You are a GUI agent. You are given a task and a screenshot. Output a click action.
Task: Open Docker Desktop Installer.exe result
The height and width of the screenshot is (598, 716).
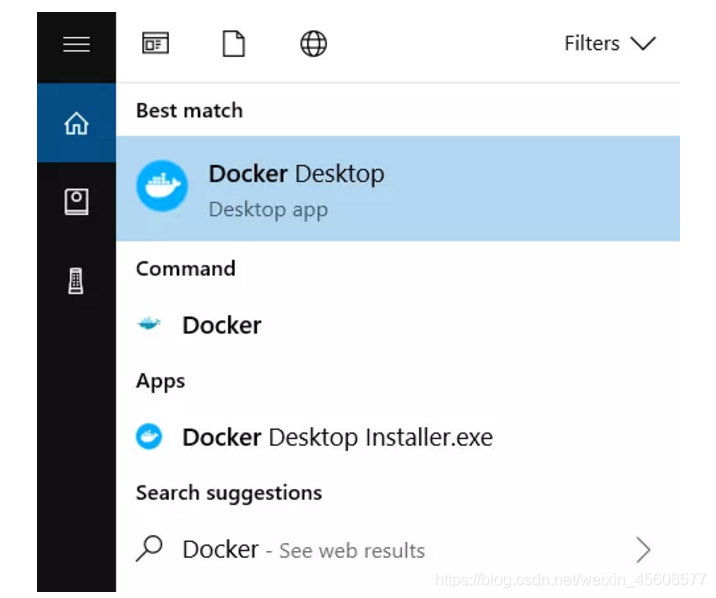click(398, 437)
